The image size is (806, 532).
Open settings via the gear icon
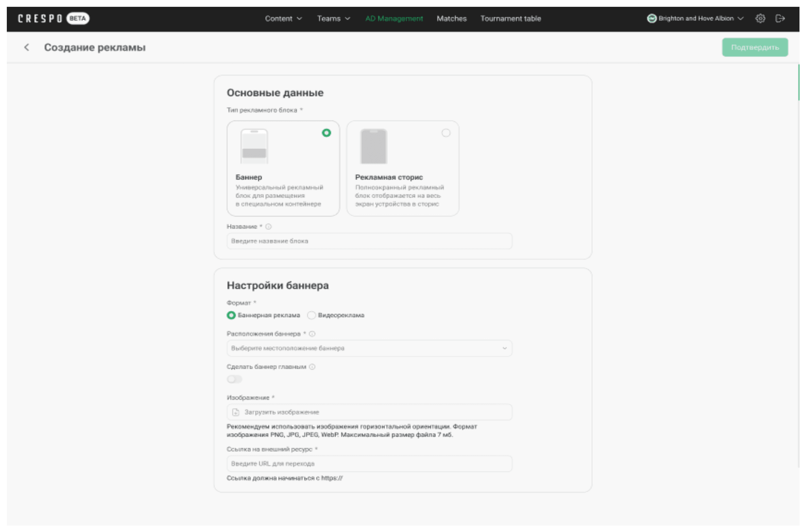pyautogui.click(x=760, y=18)
